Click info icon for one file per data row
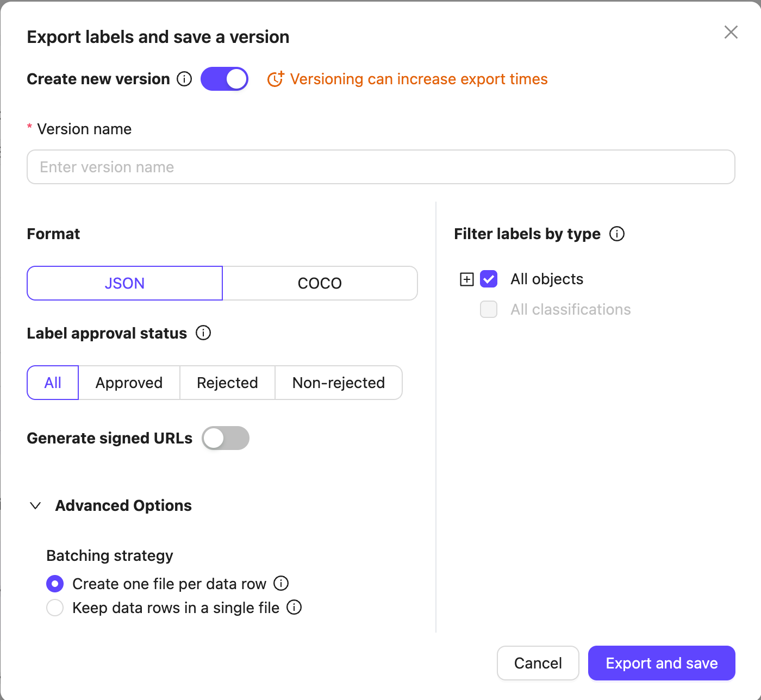The height and width of the screenshot is (700, 761). tap(281, 583)
